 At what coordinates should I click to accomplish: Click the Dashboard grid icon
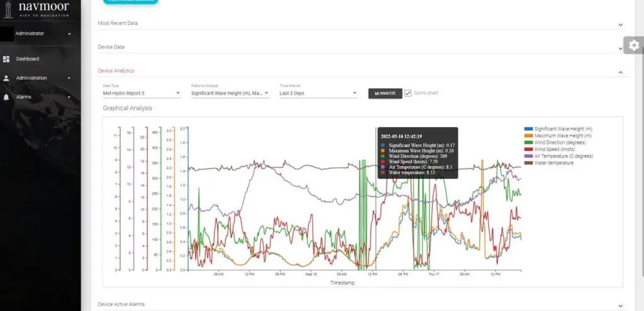pos(6,59)
